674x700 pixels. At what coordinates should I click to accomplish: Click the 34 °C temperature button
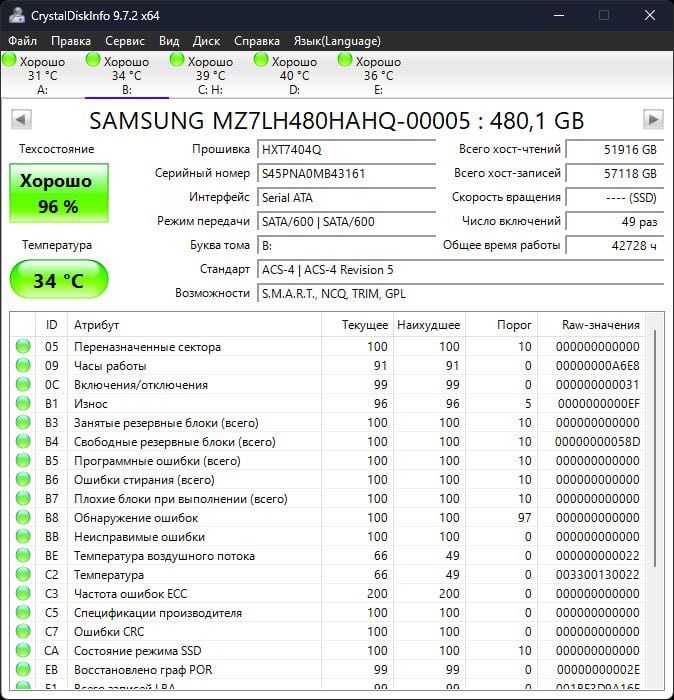59,279
